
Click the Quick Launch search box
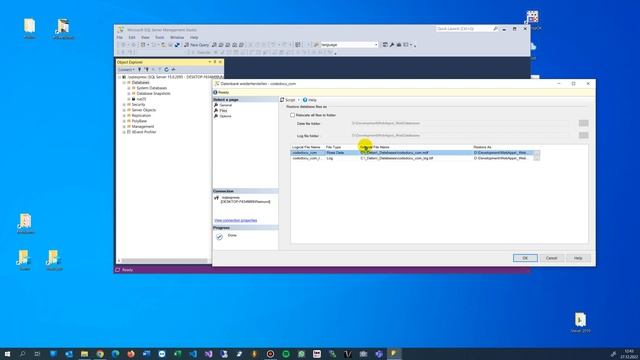click(463, 29)
